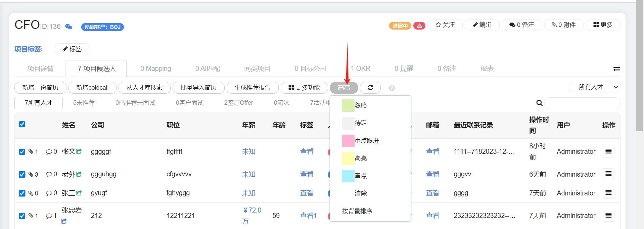
Task: Click the 编辑 pencil button
Action: click(482, 25)
